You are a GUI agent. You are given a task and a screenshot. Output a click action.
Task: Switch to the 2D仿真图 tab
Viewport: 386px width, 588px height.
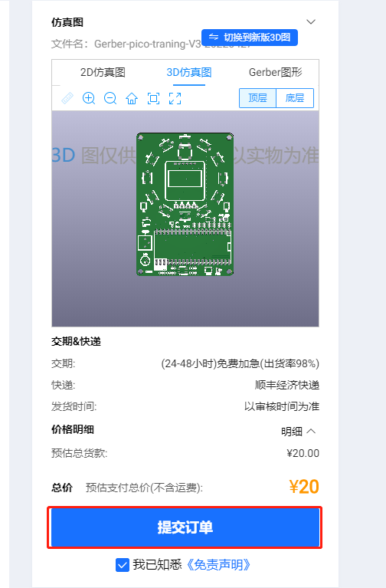tap(103, 72)
